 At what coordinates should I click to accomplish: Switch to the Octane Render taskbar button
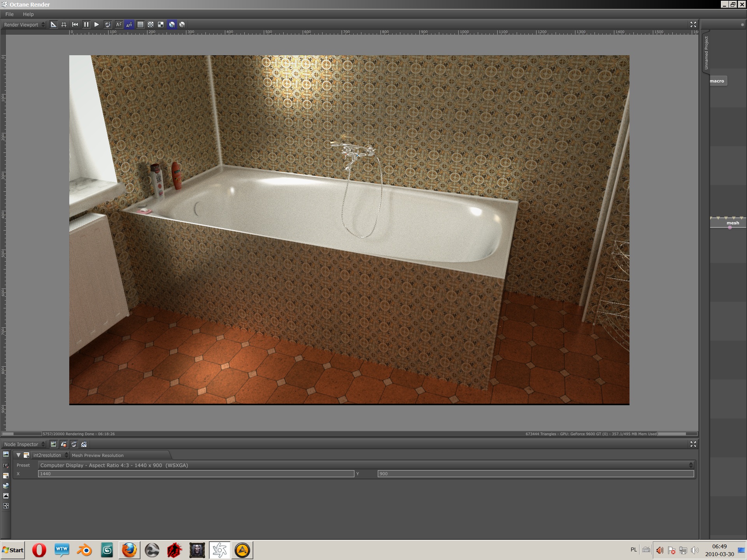219,550
